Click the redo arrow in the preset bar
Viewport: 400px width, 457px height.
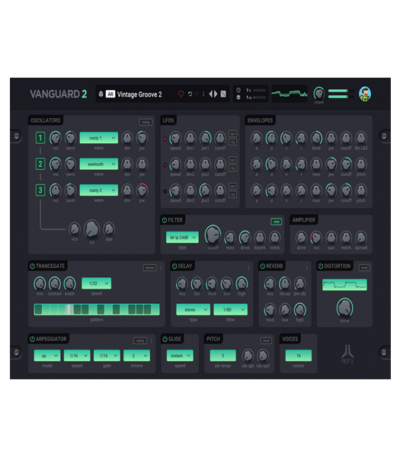(x=196, y=94)
